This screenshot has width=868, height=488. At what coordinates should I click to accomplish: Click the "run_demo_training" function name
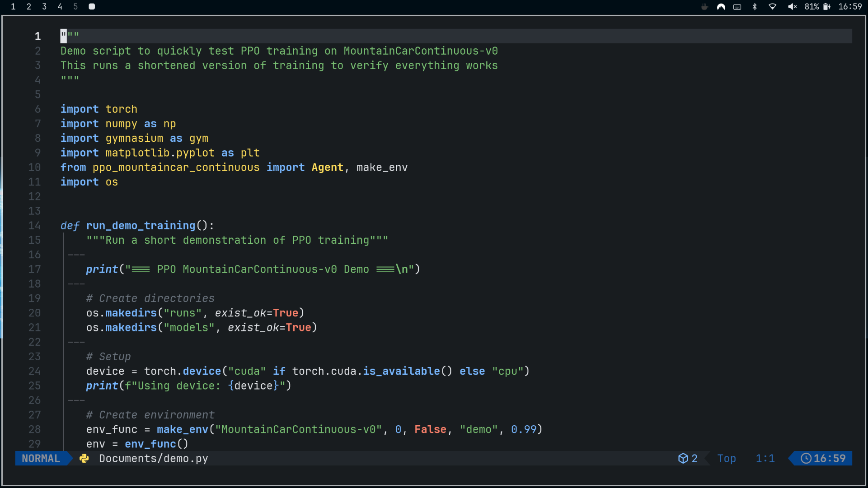141,225
